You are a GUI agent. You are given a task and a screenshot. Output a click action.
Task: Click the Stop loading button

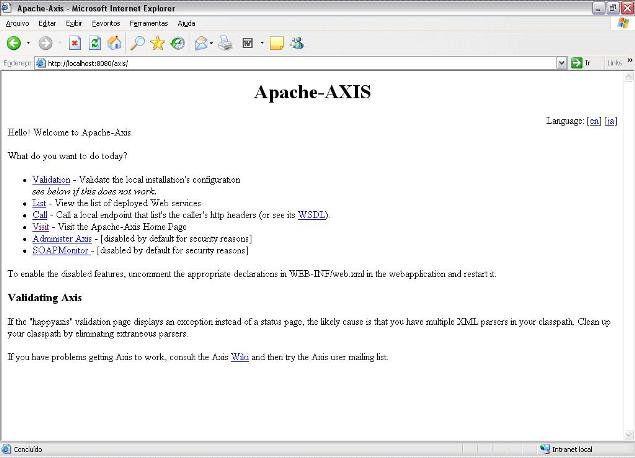(75, 43)
